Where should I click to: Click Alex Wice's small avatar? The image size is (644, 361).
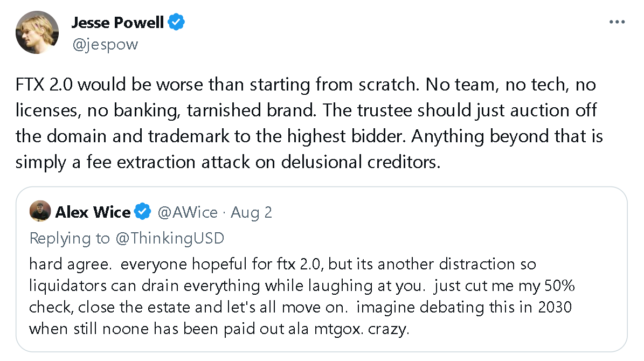(40, 212)
